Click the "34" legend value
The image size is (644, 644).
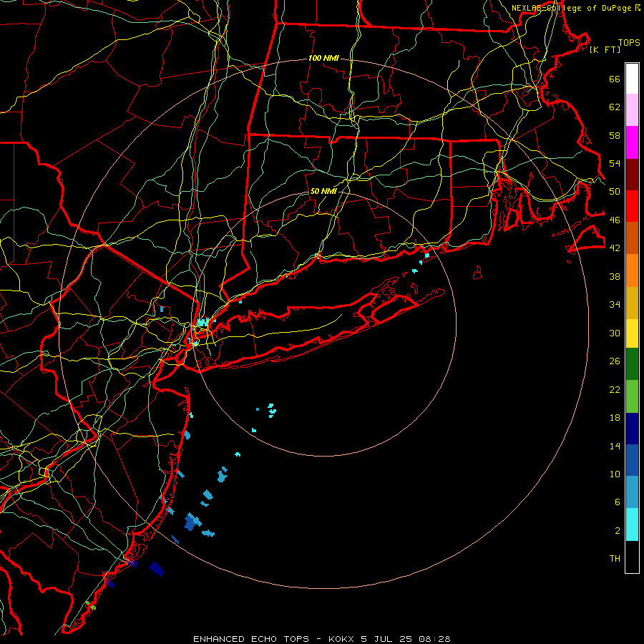click(615, 304)
